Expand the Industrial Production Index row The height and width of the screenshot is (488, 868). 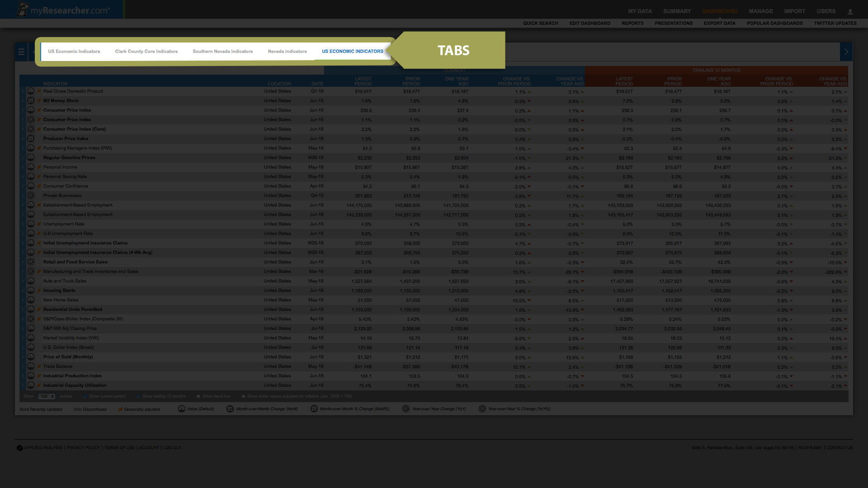click(23, 376)
